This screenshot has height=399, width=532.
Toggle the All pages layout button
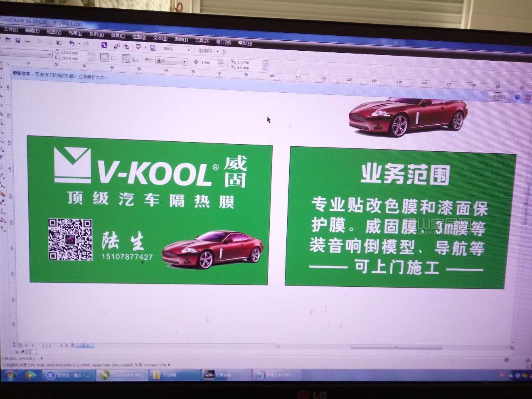(x=126, y=59)
